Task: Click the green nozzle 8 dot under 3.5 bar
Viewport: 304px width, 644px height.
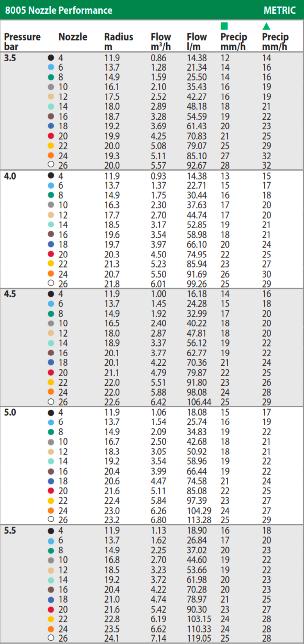Action: [51, 77]
